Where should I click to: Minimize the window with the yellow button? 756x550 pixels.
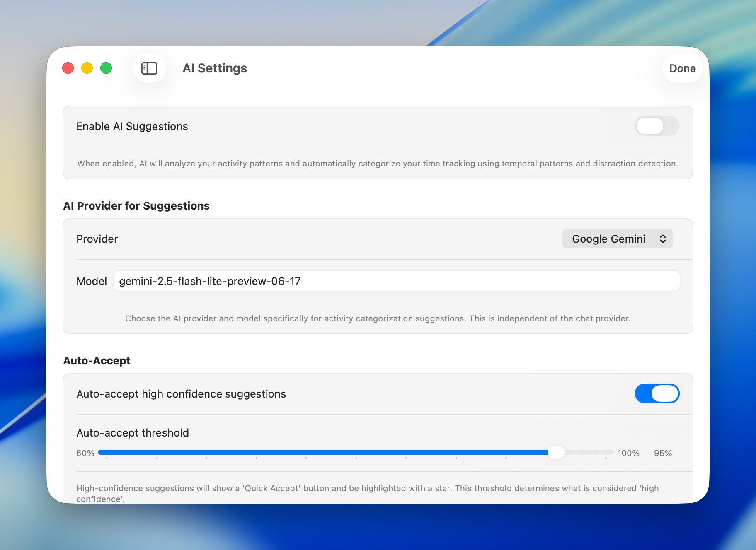coord(87,68)
